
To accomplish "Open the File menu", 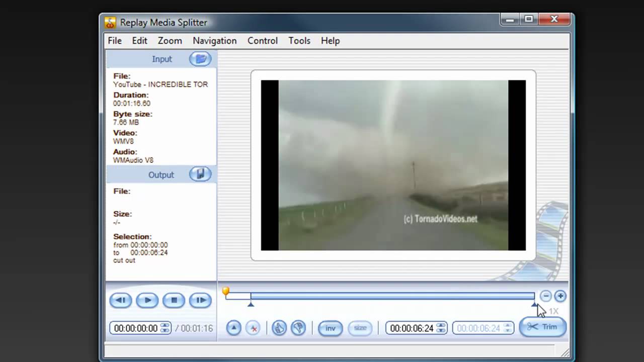I will 115,41.
